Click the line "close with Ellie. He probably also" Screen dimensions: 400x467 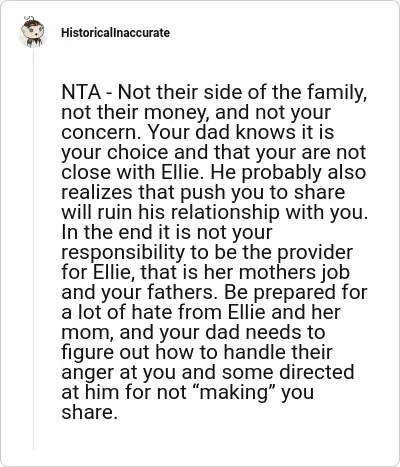214,172
